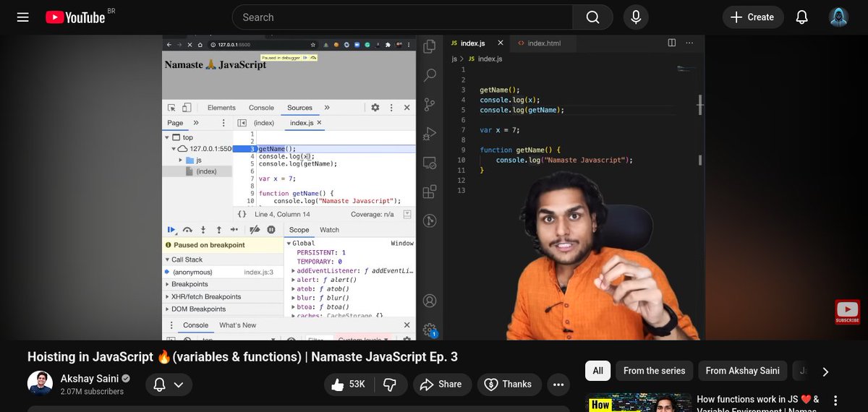Viewport: 868px width, 412px height.
Task: Click the Subscribe watermark on the video
Action: (x=847, y=312)
